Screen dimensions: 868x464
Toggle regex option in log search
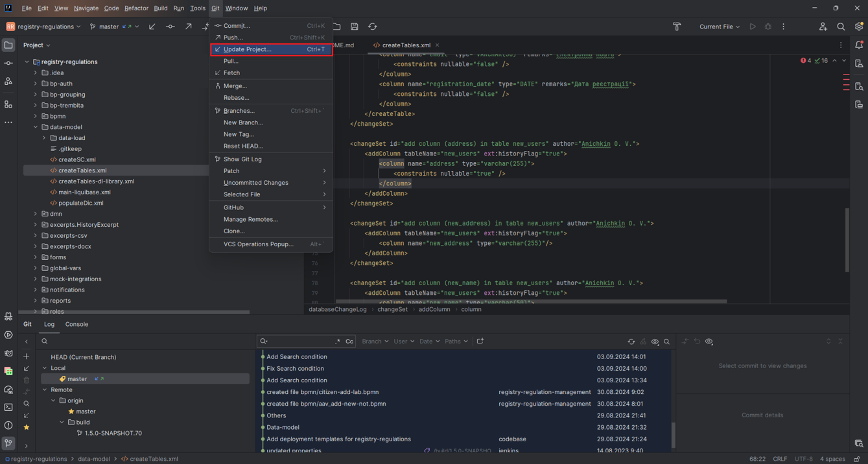tap(338, 342)
